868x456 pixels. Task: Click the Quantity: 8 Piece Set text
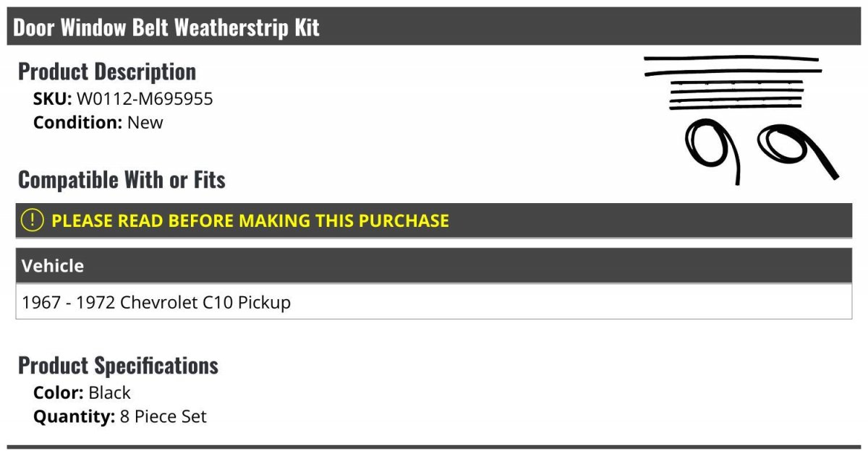(120, 417)
